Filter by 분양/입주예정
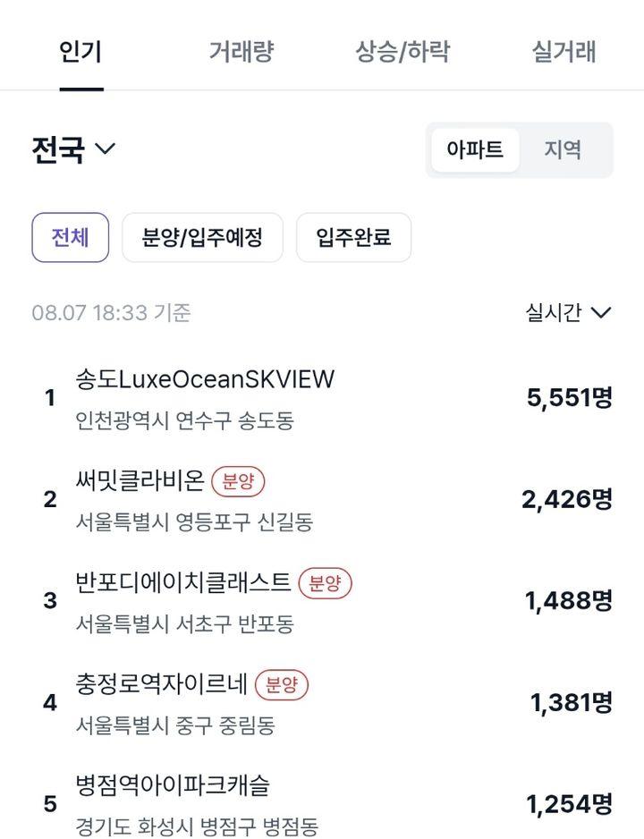 pos(202,238)
